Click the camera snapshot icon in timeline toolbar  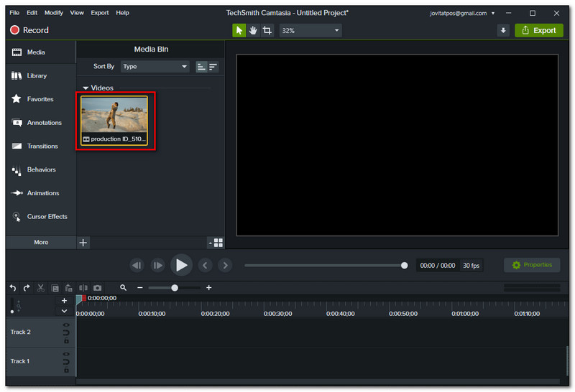[97, 287]
